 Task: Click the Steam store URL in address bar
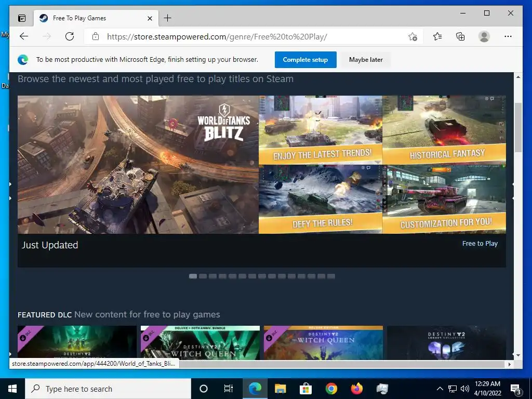pyautogui.click(x=217, y=37)
